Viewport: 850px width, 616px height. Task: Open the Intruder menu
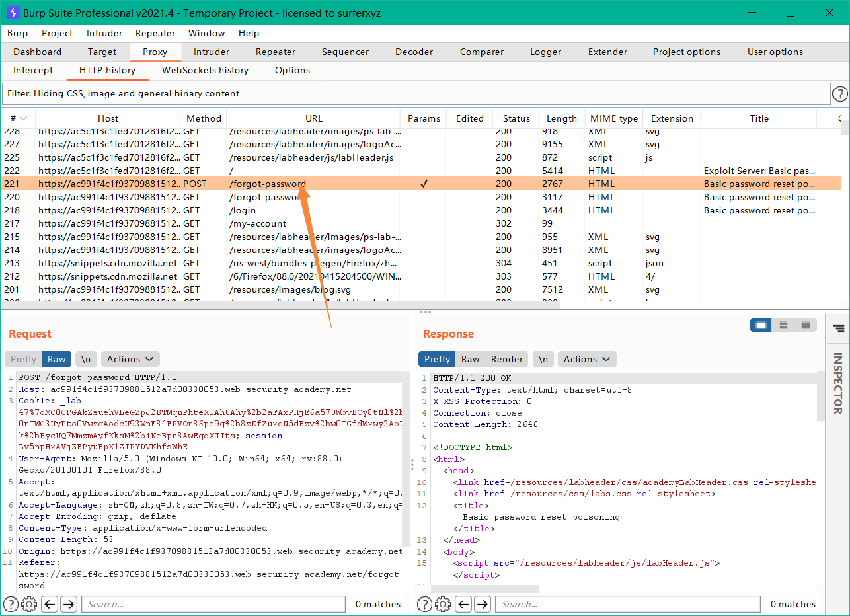[104, 33]
